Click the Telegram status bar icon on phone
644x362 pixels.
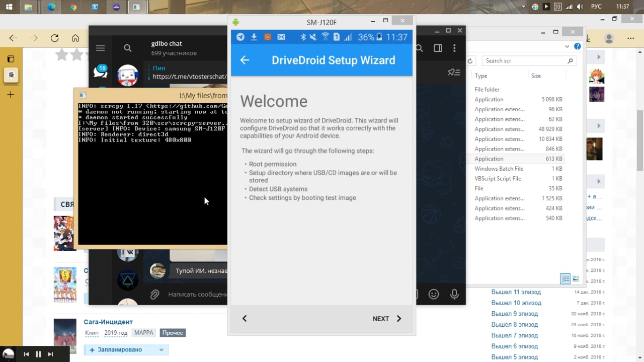[x=240, y=37]
